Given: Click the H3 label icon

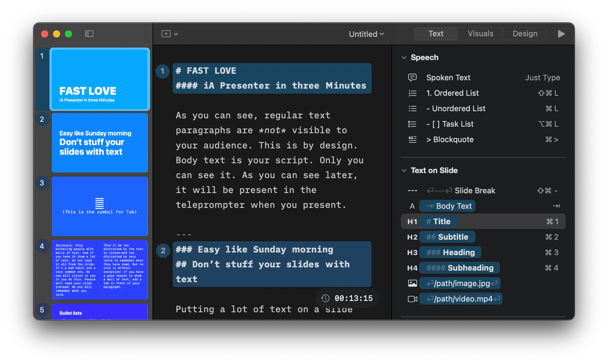Looking at the screenshot, I should click(x=412, y=252).
